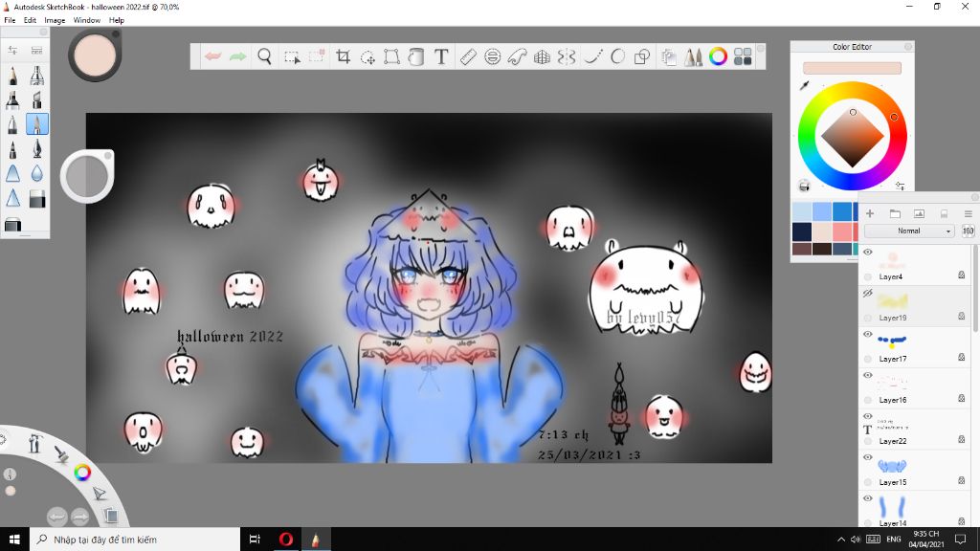Viewport: 980px width, 551px height.
Task: Select the Quick Transform tool
Action: pos(367,56)
